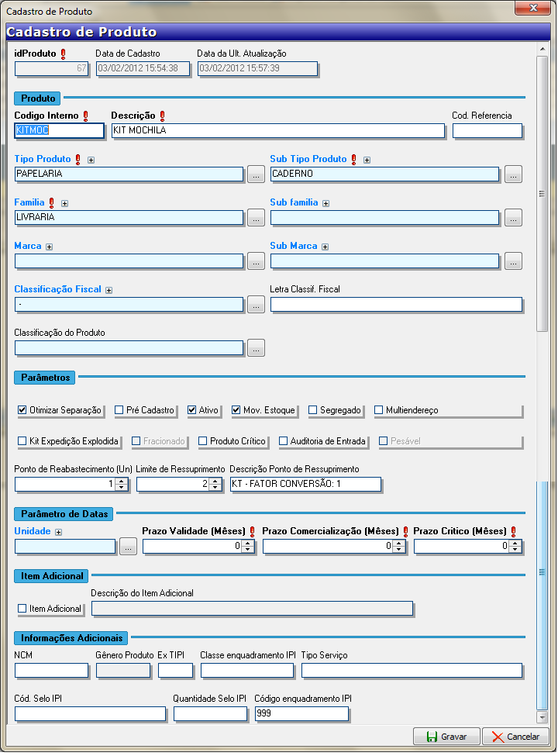Click the Cód. Selo IPI field
The image size is (558, 756).
pyautogui.click(x=91, y=716)
